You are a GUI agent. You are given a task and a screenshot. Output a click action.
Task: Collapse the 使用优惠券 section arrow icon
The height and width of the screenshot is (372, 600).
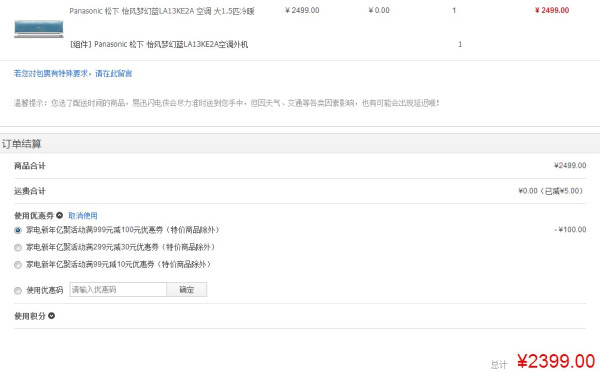click(59, 215)
